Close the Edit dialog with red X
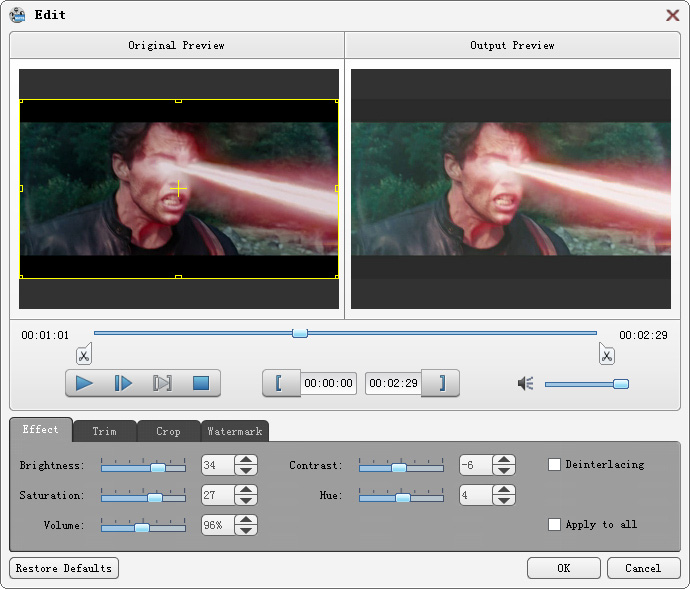 [x=672, y=15]
